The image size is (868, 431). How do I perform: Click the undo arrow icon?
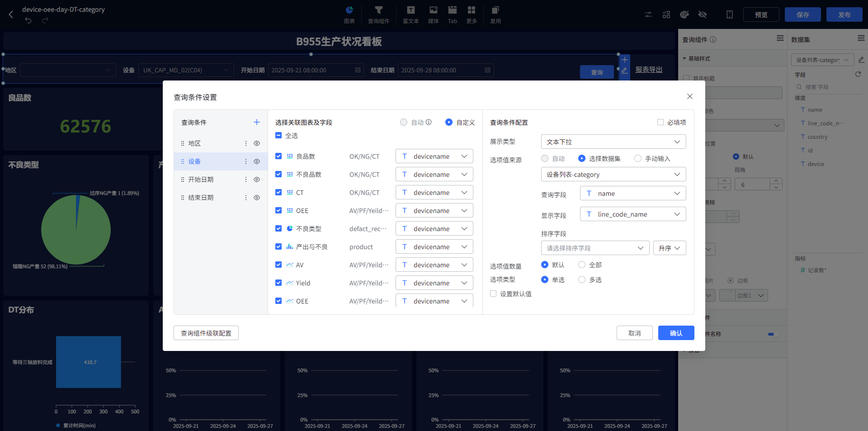click(x=28, y=20)
